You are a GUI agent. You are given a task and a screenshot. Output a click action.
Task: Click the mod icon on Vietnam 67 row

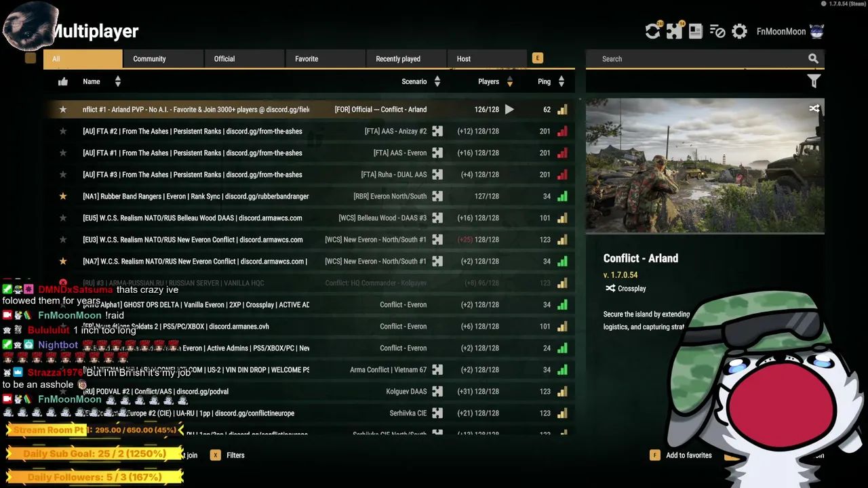pos(437,369)
